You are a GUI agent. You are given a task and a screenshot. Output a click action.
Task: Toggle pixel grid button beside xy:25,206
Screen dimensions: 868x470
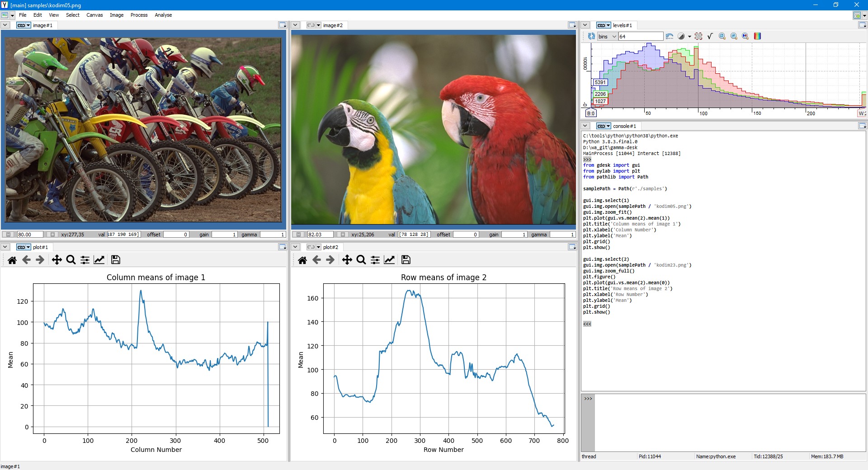[x=343, y=235]
